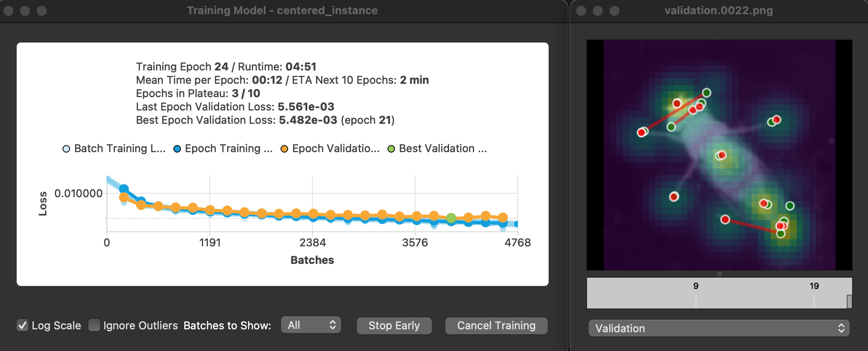Click the Training Model window title bar

[283, 10]
